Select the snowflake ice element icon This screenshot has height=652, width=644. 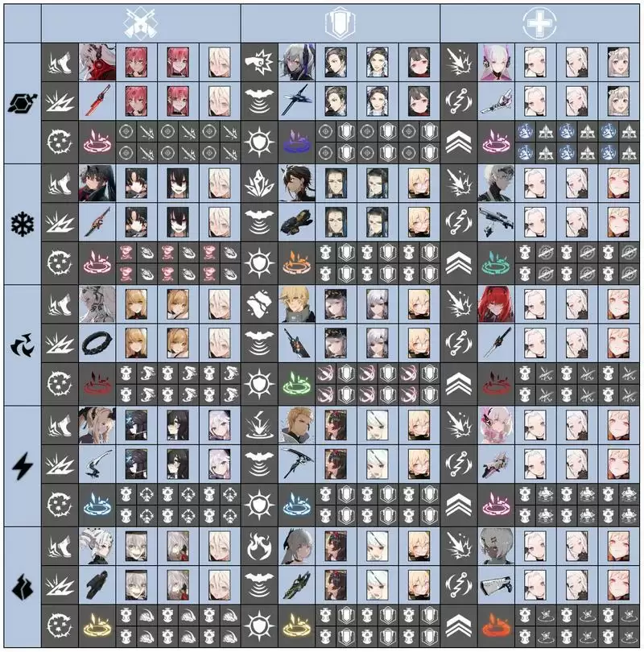click(23, 224)
